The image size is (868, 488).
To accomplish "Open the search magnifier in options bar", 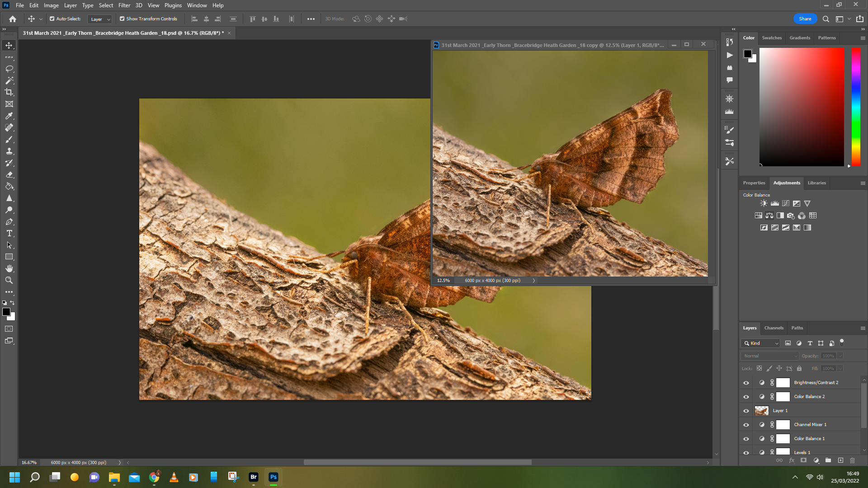I will (826, 19).
